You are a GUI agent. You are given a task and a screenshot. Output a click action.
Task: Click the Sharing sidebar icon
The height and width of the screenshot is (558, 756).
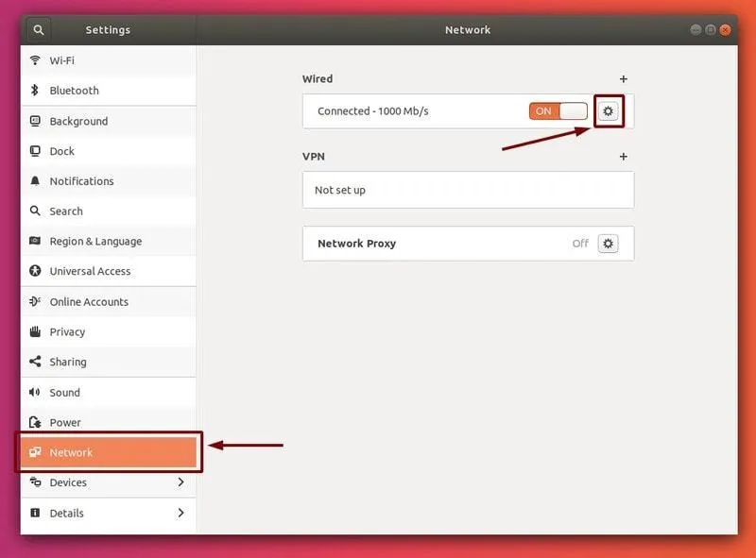coord(35,362)
